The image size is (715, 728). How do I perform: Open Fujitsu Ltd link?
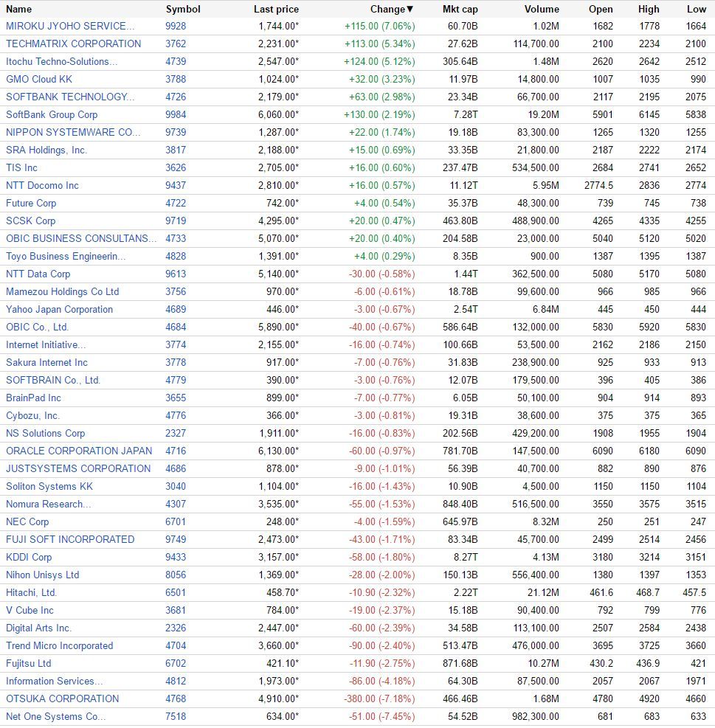(28, 664)
